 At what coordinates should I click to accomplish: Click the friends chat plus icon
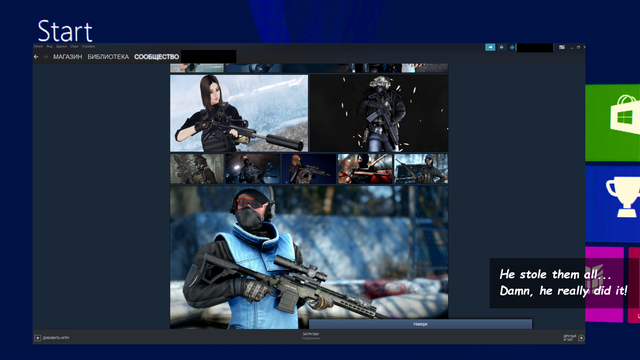[x=581, y=338]
